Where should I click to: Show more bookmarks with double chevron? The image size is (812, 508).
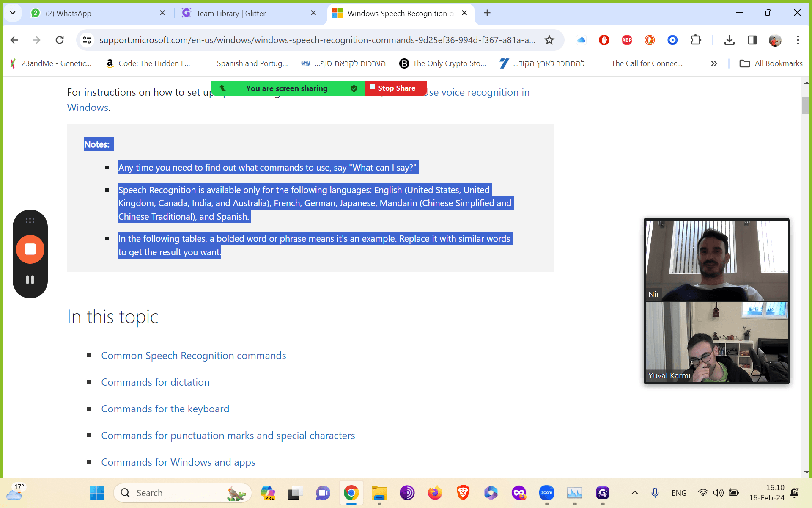tap(714, 63)
